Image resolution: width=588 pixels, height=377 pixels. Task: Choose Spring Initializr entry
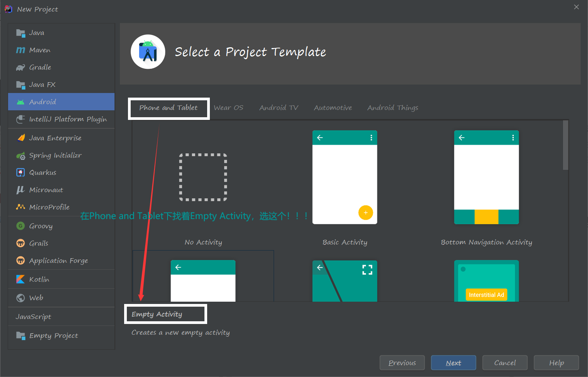(x=61, y=155)
